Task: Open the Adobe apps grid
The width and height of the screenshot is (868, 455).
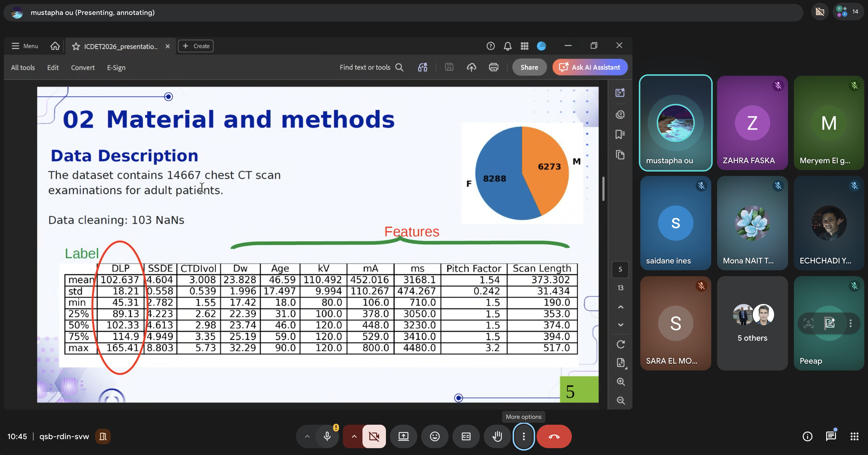Action: (524, 46)
